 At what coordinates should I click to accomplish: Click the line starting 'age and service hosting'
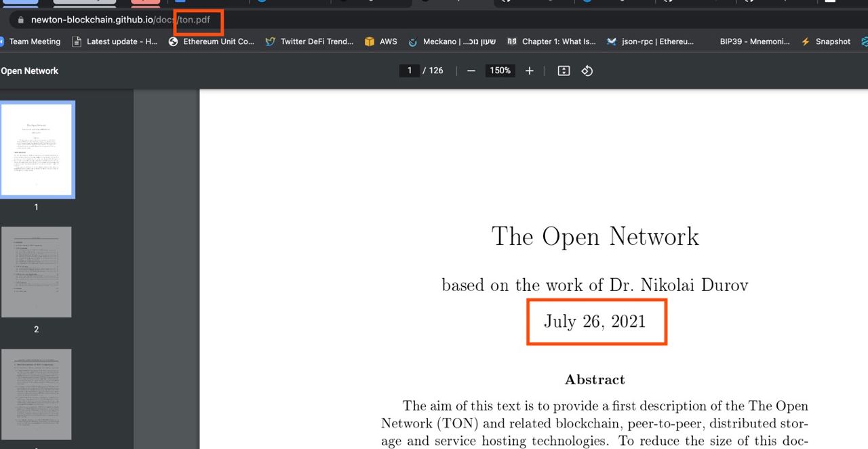(595, 440)
